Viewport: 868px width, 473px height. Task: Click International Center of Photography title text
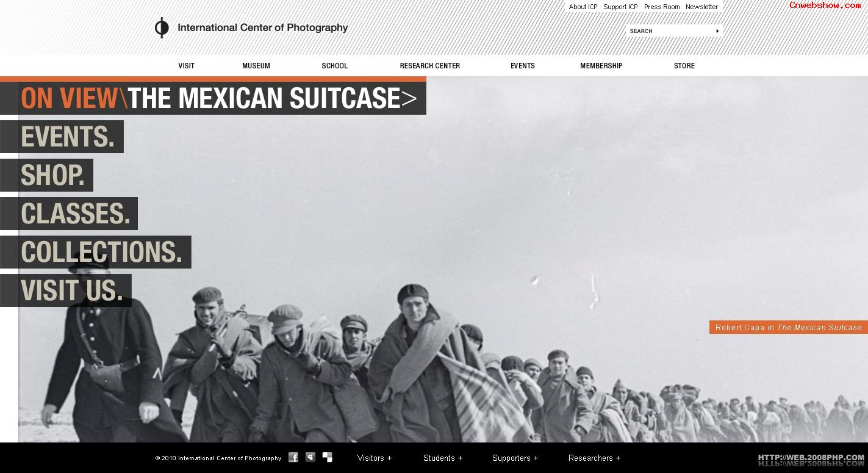pos(263,27)
